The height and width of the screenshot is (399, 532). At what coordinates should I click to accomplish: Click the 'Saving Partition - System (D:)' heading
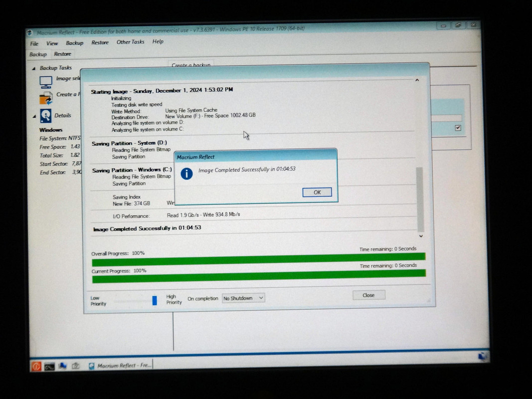129,143
